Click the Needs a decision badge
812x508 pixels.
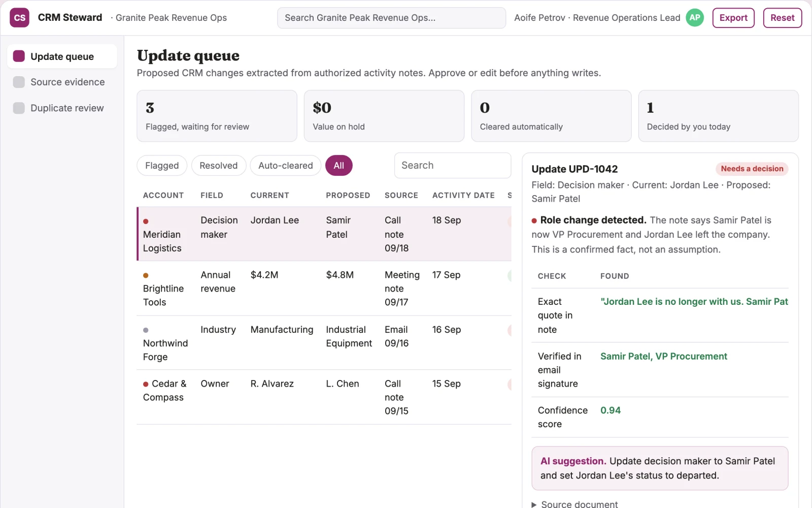(x=752, y=169)
